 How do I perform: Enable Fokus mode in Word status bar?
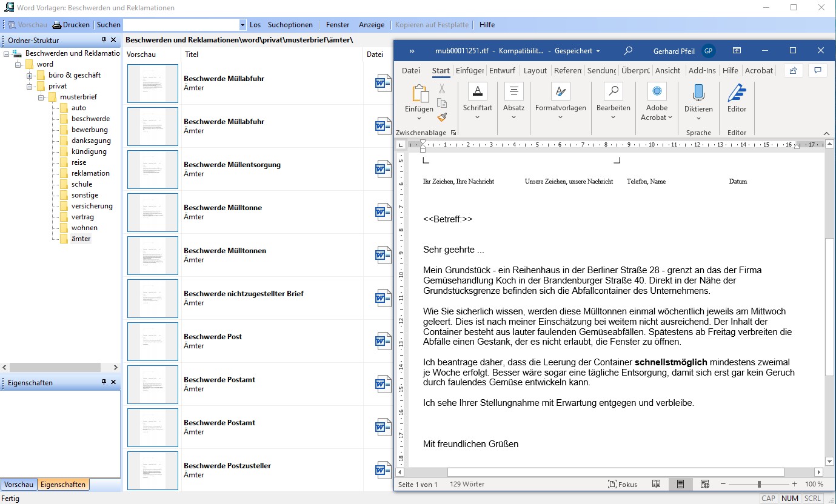(x=623, y=484)
